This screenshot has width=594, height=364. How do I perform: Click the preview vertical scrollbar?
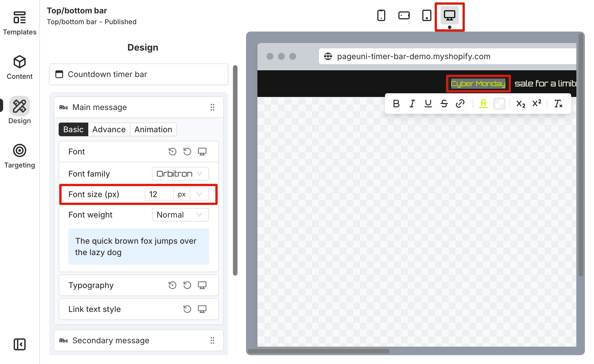pos(581,155)
